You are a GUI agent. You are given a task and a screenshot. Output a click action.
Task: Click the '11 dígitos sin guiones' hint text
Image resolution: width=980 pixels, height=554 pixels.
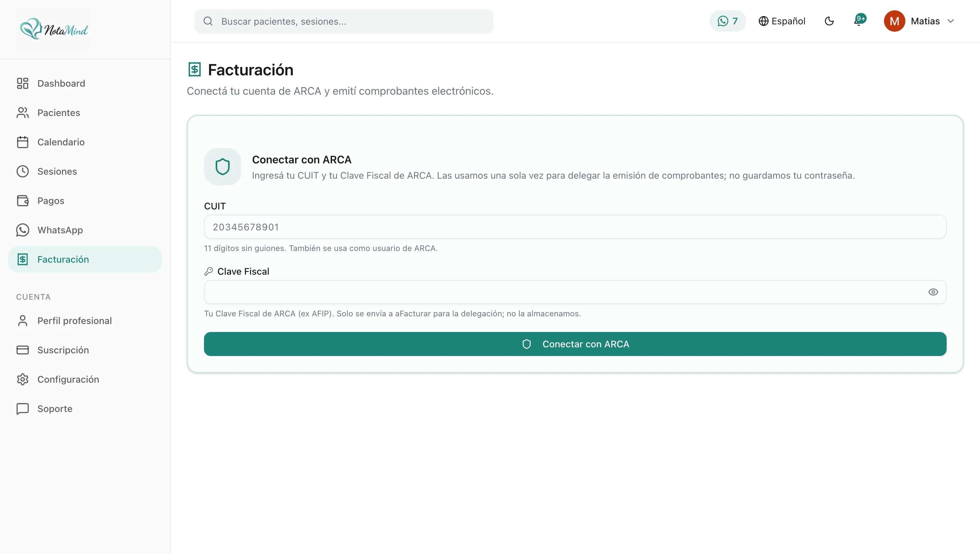[x=321, y=248]
